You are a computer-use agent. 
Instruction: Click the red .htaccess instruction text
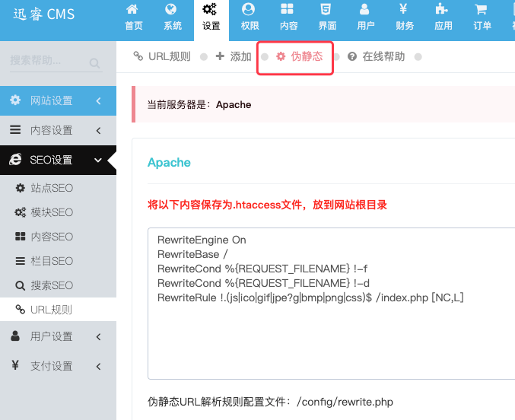coord(267,205)
